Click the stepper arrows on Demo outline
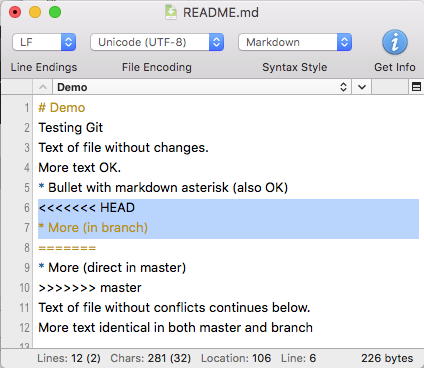The image size is (424, 368). 343,87
